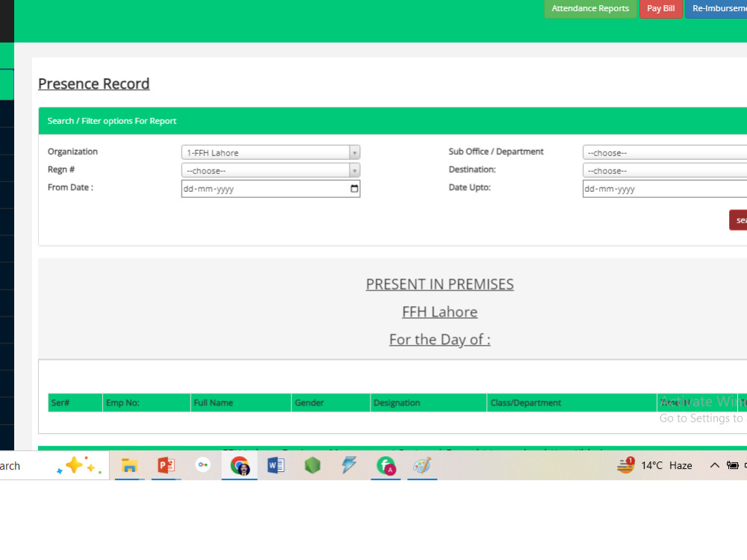
Task: Open the weather widget showing 14°C Haze
Action: [654, 465]
